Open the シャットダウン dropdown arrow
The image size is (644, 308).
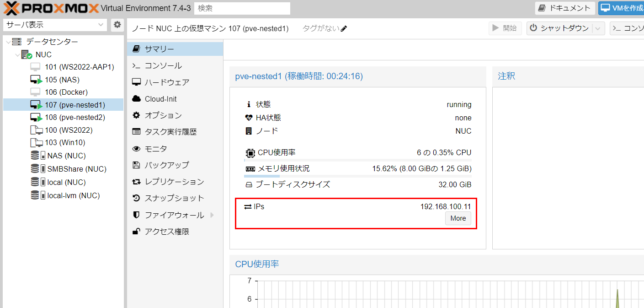pos(599,28)
